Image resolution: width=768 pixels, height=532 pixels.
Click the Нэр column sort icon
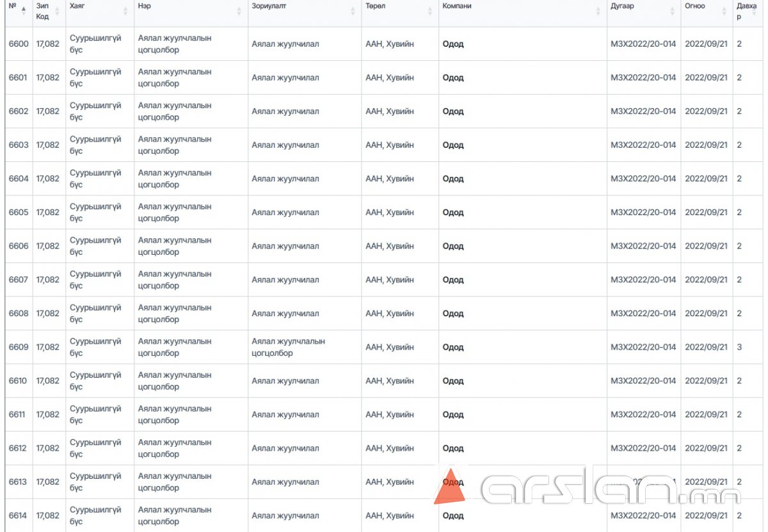[x=239, y=11]
